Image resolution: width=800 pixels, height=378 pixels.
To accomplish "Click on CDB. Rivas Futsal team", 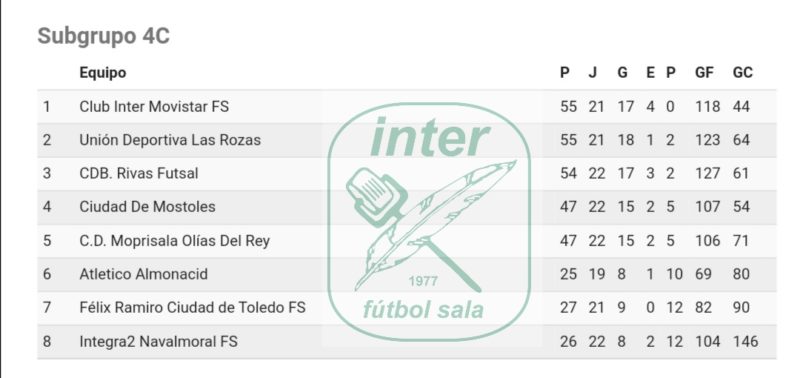I will (x=139, y=173).
